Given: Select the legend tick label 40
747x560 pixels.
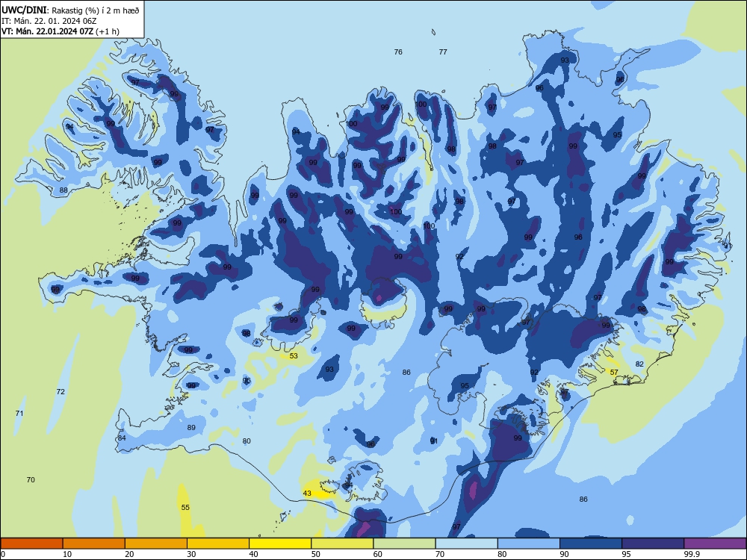Looking at the screenshot, I should (x=254, y=554).
